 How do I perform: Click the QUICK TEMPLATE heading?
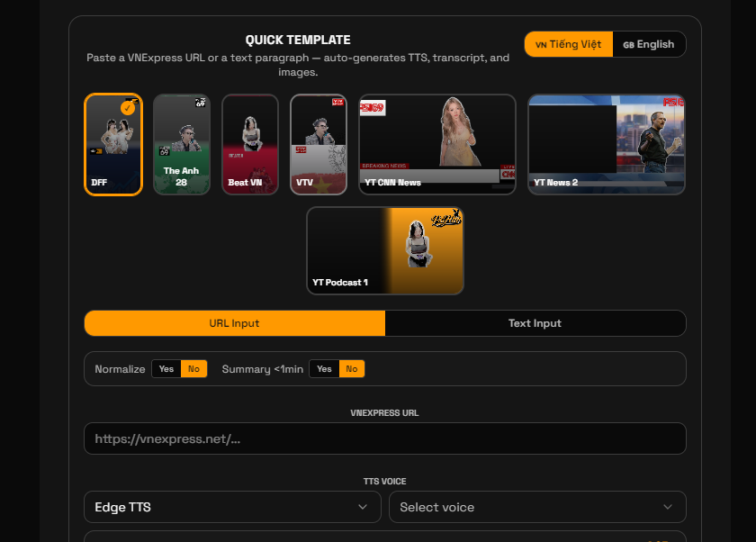pos(298,40)
